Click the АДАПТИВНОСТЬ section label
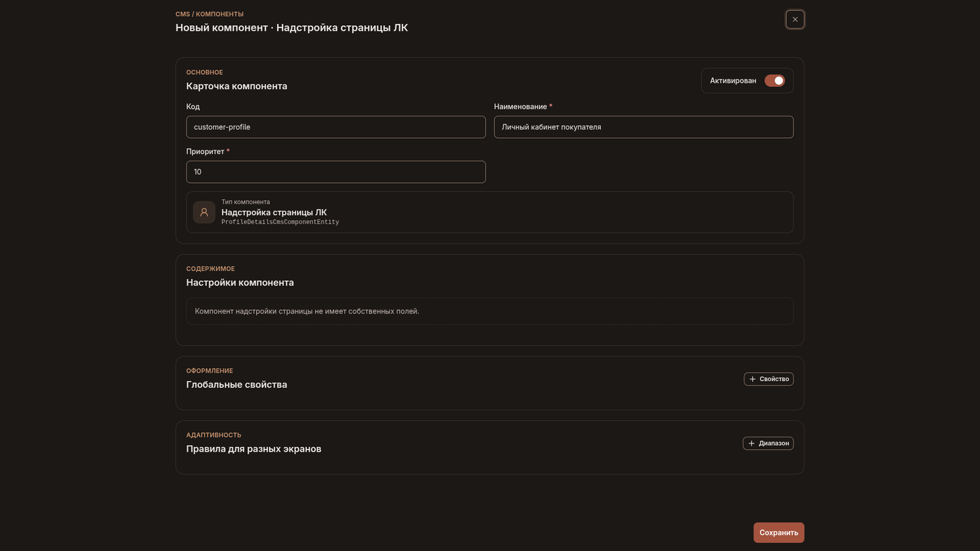The image size is (980, 551). coord(214,435)
